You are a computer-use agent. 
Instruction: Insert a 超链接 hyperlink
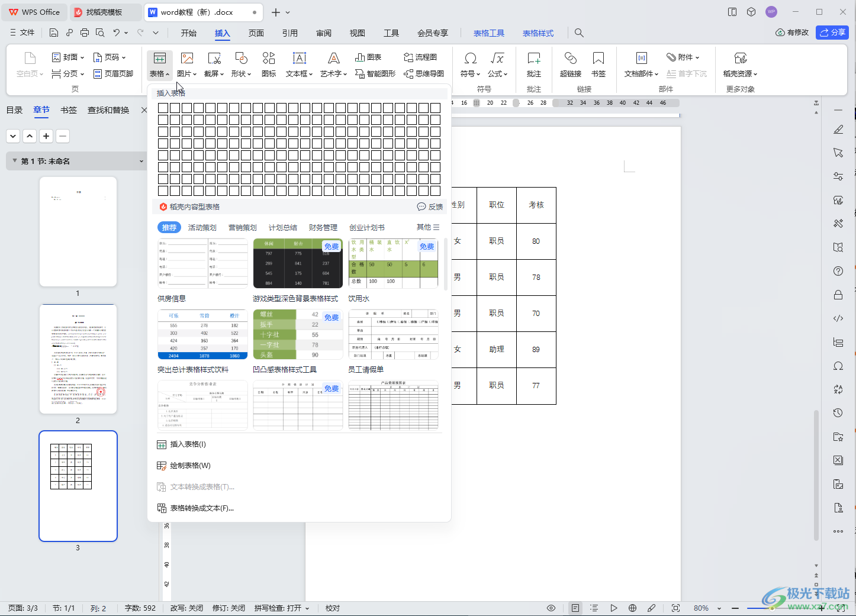click(571, 65)
